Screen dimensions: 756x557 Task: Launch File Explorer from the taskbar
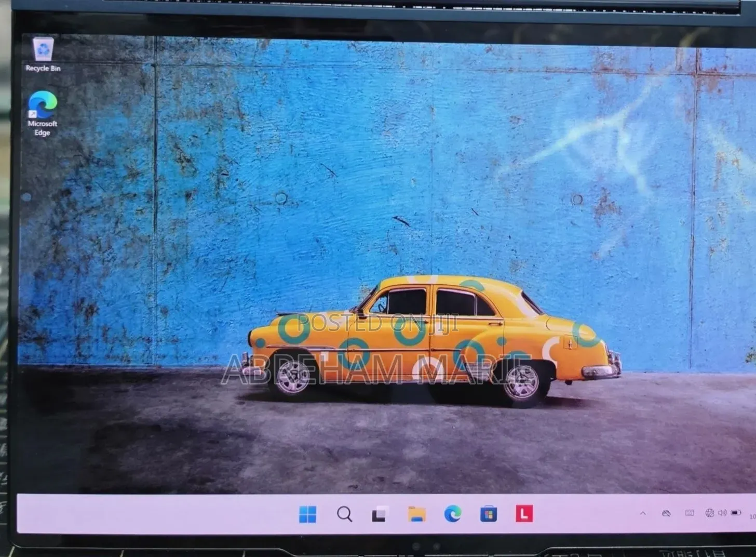416,514
